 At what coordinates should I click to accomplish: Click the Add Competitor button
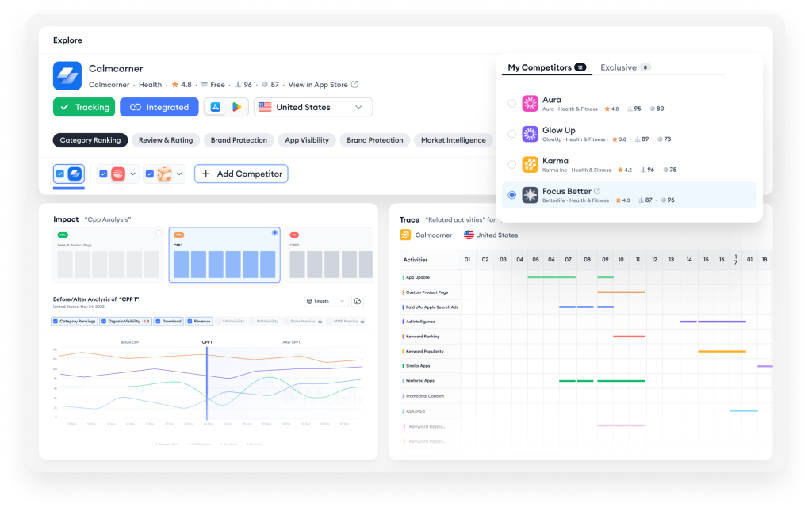point(241,174)
